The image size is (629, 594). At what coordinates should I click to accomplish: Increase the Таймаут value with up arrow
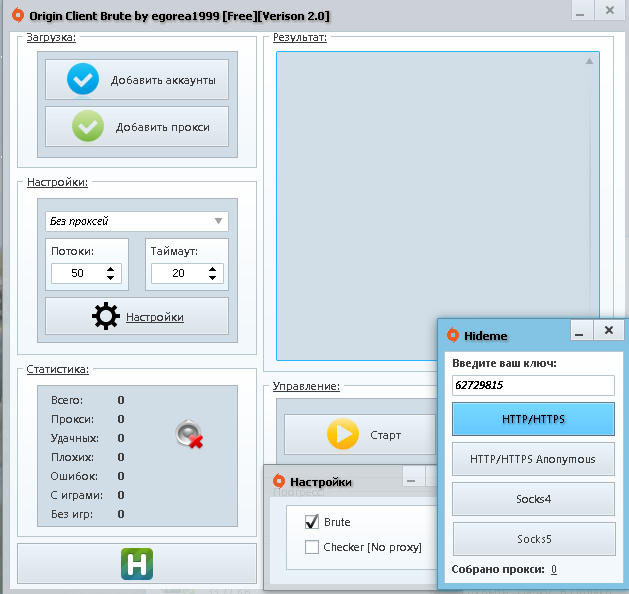click(213, 269)
